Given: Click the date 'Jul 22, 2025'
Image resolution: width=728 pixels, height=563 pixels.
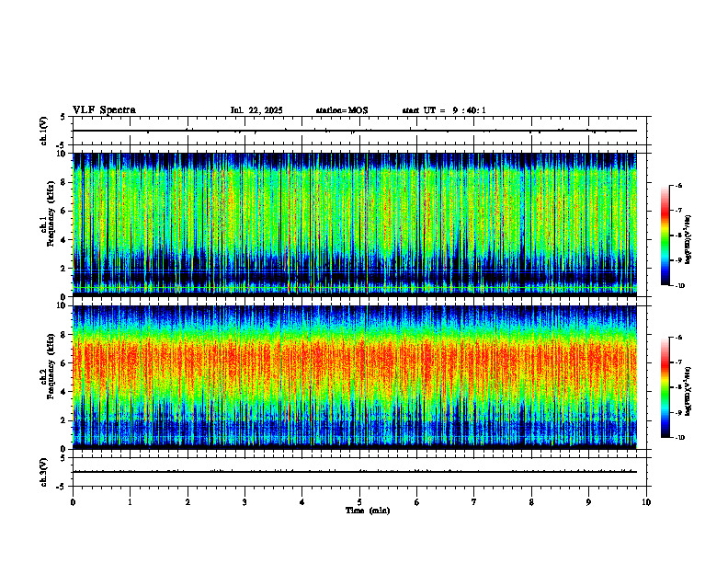Looking at the screenshot, I should click(x=256, y=110).
